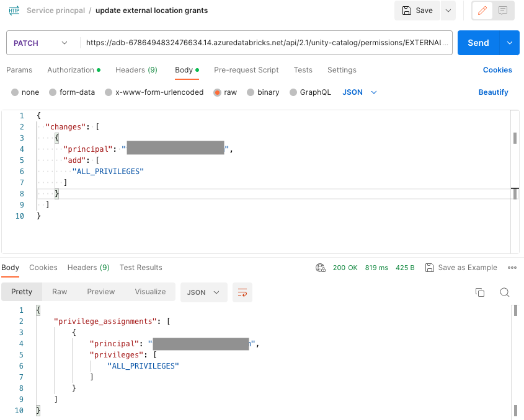The width and height of the screenshot is (524, 420).
Task: Open the Pre-request Script tab
Action: pyautogui.click(x=246, y=70)
